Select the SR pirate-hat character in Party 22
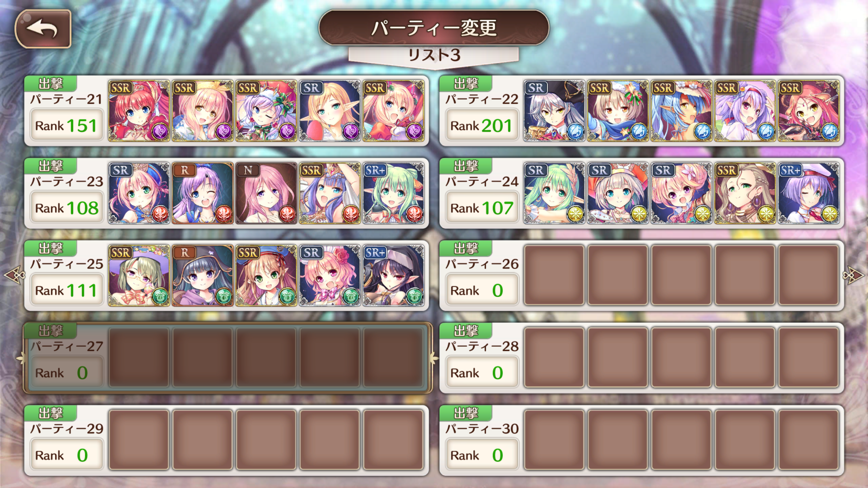This screenshot has width=868, height=488. pyautogui.click(x=554, y=110)
